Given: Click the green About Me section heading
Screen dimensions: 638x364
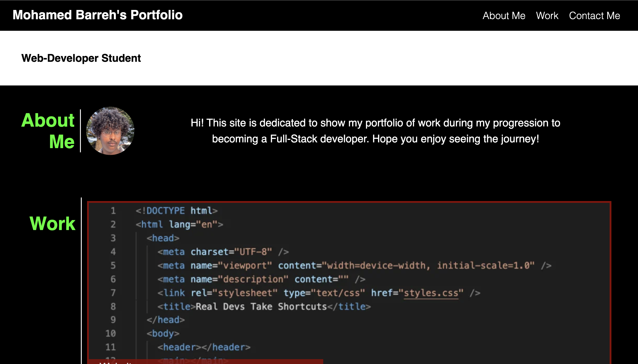Looking at the screenshot, I should 48,131.
